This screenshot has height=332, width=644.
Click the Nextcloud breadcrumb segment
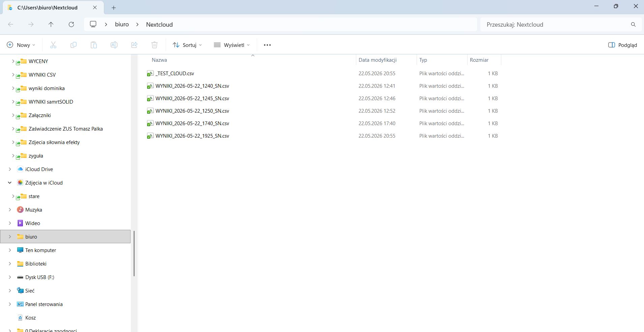tap(159, 24)
